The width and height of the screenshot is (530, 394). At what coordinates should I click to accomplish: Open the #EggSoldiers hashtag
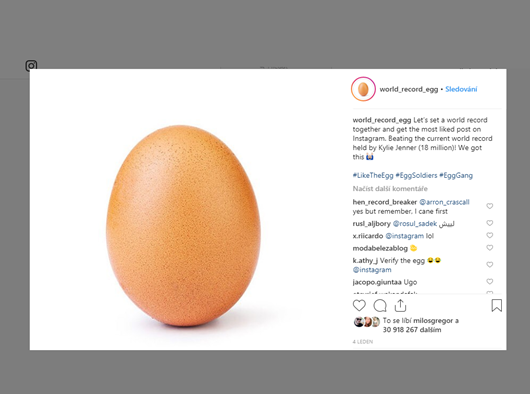point(416,175)
